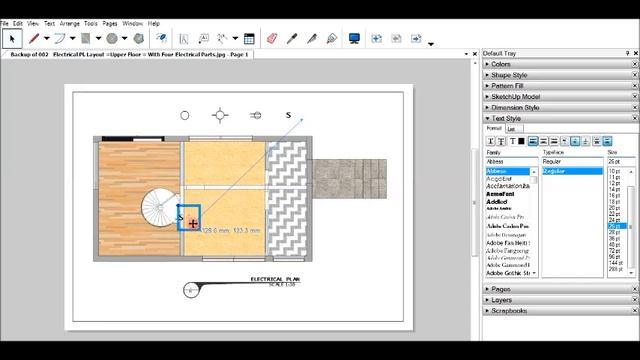The width and height of the screenshot is (640, 360).
Task: Go to Previous Page icon
Action: click(396, 39)
